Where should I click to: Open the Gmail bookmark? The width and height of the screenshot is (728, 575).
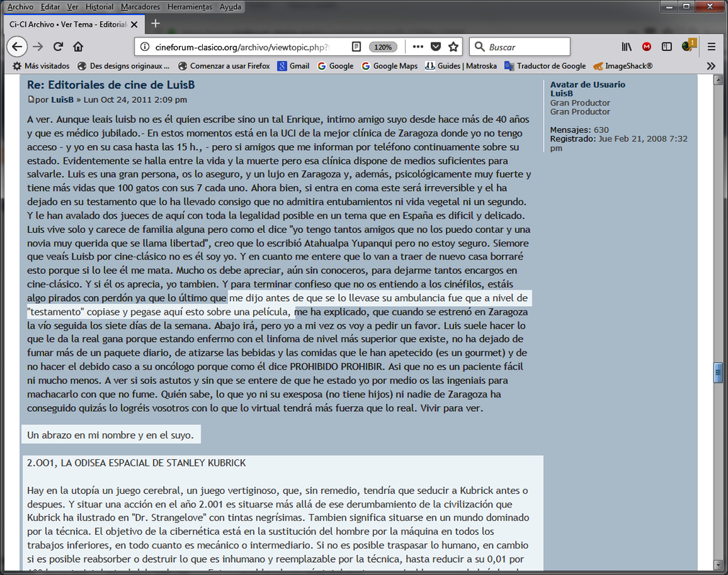(294, 66)
